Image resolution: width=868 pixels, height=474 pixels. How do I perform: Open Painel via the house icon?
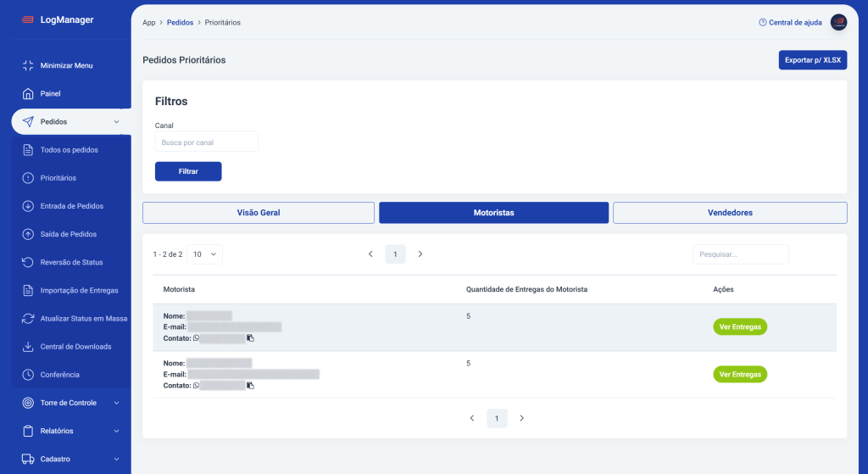(x=27, y=93)
